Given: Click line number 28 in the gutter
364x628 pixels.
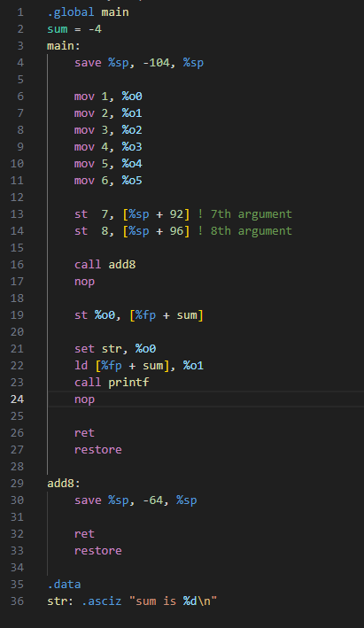Looking at the screenshot, I should point(17,467).
